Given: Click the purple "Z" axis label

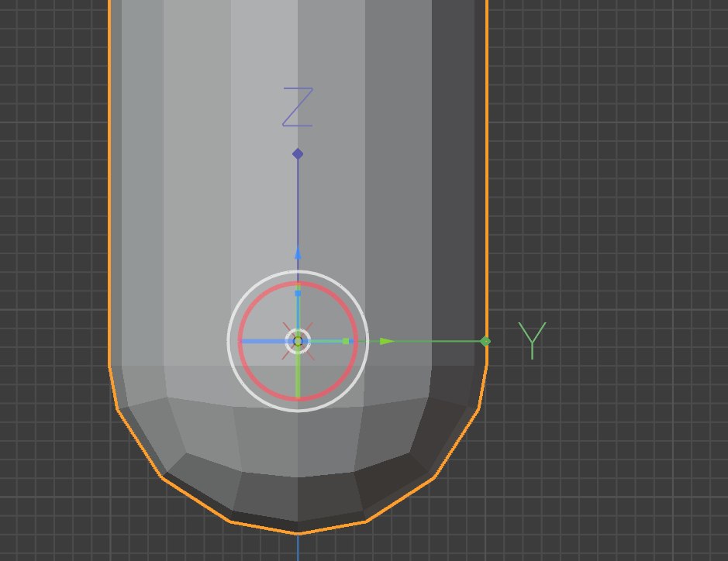Looking at the screenshot, I should (x=298, y=107).
